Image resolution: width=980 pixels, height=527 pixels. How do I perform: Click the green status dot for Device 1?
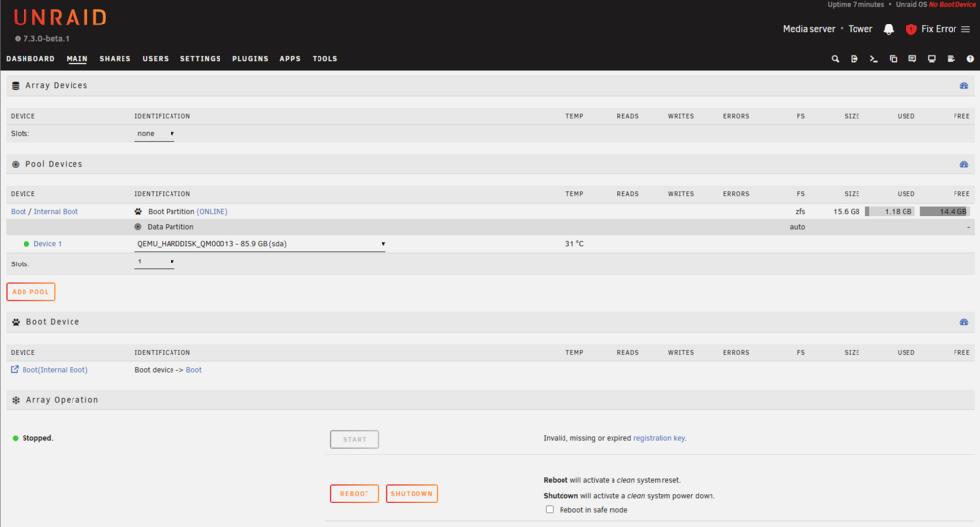(26, 244)
